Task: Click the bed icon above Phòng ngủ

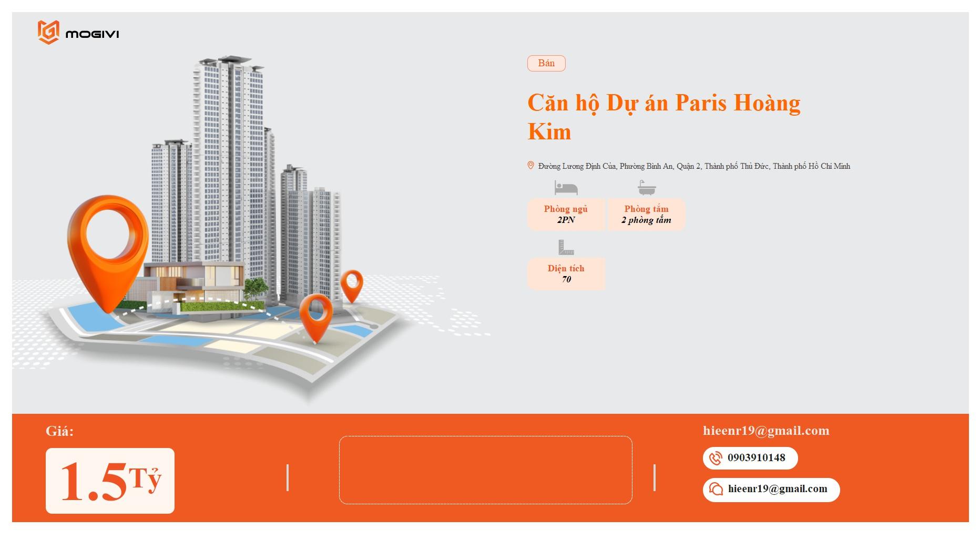Action: 566,188
